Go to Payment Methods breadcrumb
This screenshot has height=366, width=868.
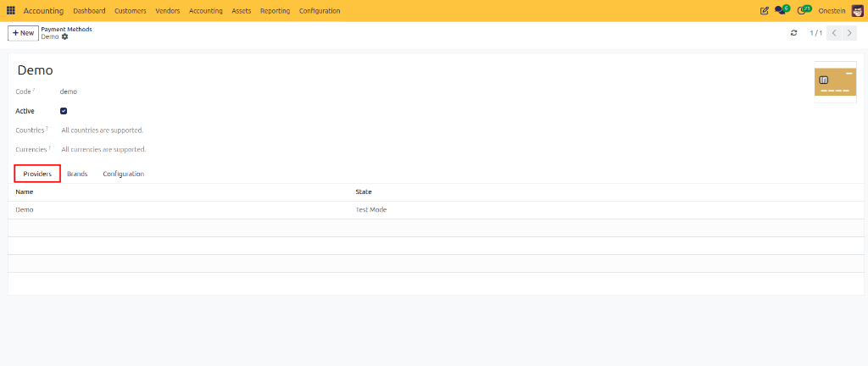tap(66, 30)
